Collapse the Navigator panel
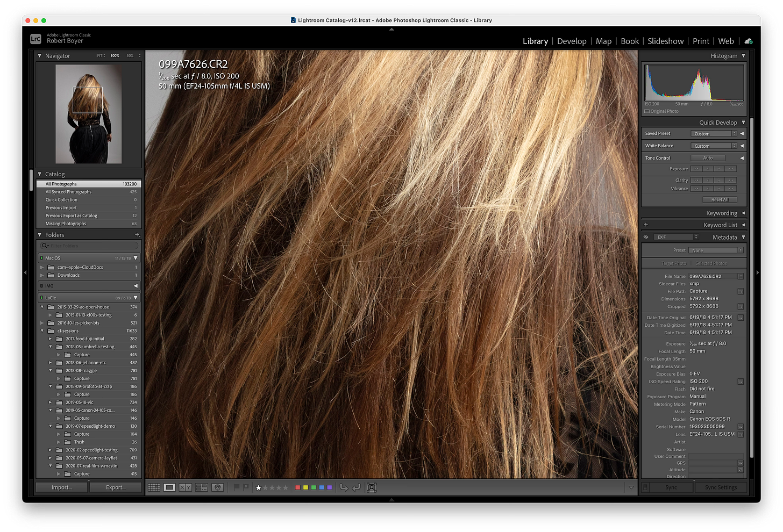 pos(39,55)
